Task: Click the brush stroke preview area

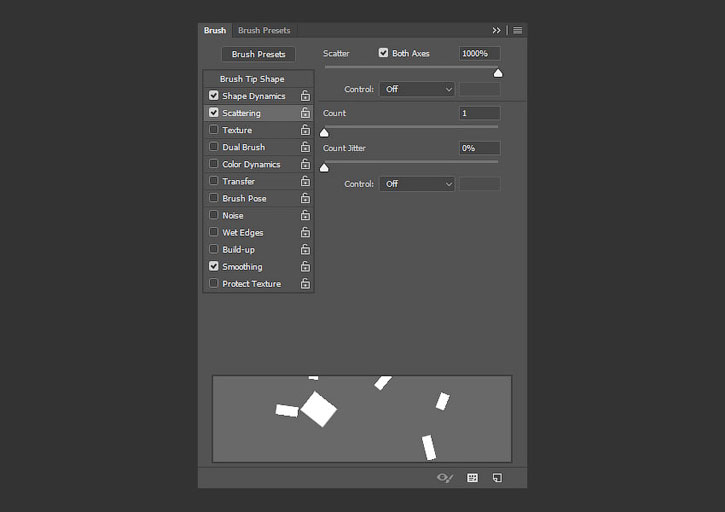Action: (362, 419)
